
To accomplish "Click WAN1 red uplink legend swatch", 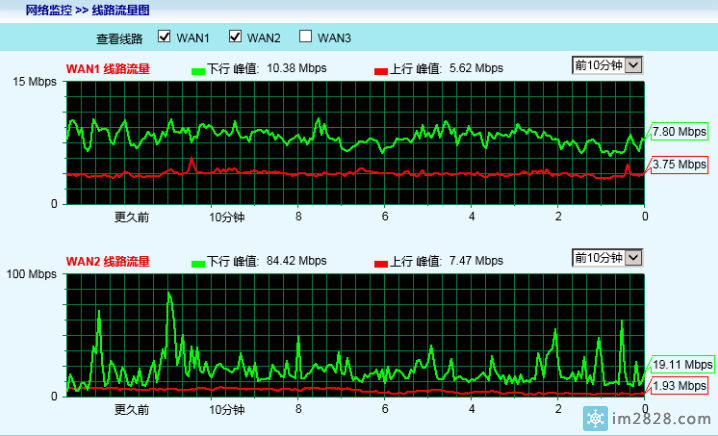I will [380, 71].
